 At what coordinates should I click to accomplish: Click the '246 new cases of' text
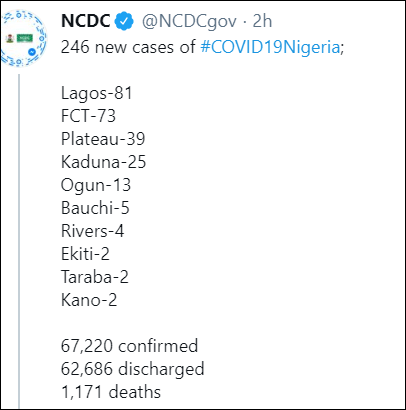pyautogui.click(x=128, y=47)
